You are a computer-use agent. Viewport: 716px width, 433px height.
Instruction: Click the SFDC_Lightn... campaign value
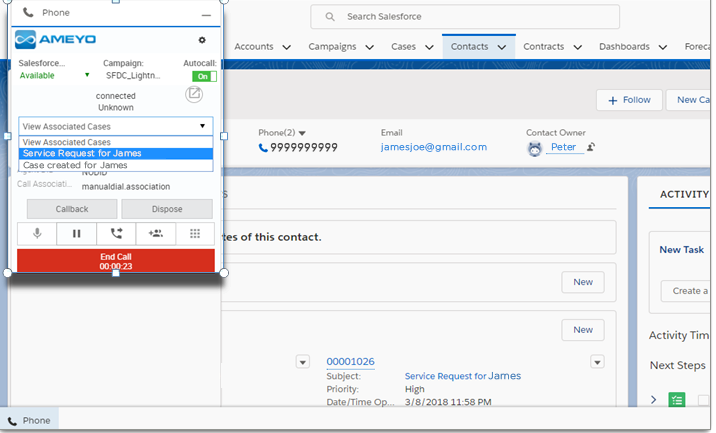[133, 76]
